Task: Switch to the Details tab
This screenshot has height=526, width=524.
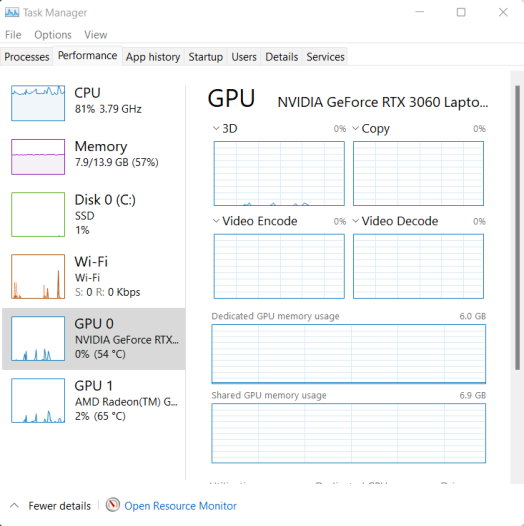Action: [x=281, y=57]
